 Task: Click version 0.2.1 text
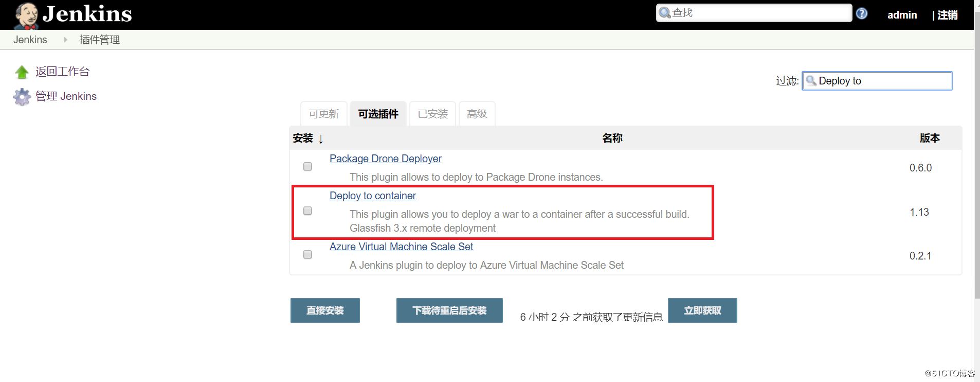pos(920,256)
